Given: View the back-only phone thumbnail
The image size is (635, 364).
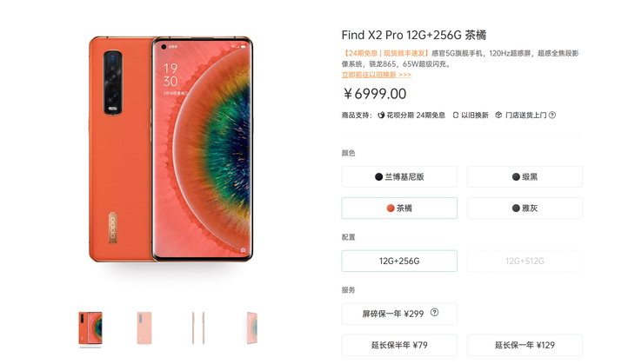Looking at the screenshot, I should click(144, 328).
